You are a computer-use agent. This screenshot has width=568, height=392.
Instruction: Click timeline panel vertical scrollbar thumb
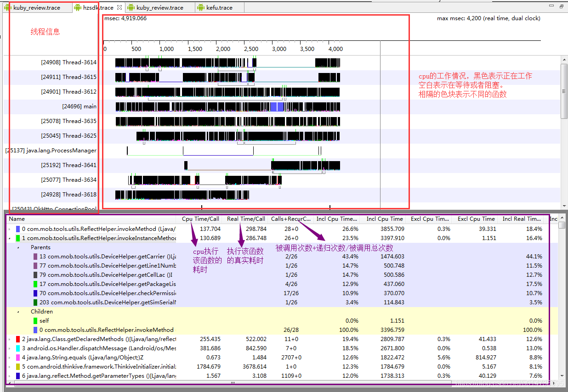point(564,91)
